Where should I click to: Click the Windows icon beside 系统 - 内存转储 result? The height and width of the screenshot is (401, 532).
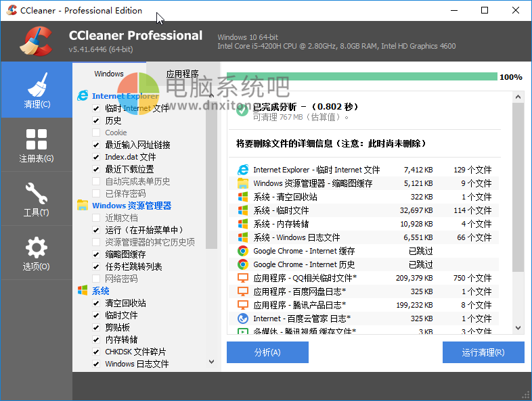[x=242, y=224]
